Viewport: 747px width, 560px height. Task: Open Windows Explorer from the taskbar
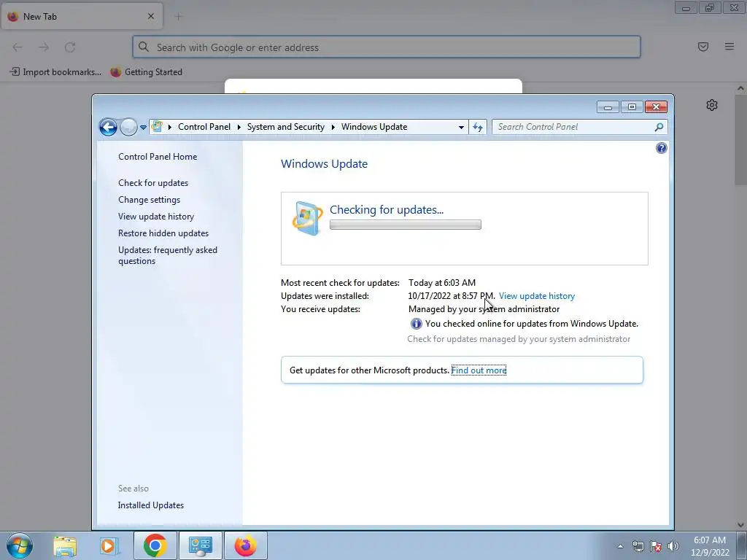pyautogui.click(x=65, y=545)
